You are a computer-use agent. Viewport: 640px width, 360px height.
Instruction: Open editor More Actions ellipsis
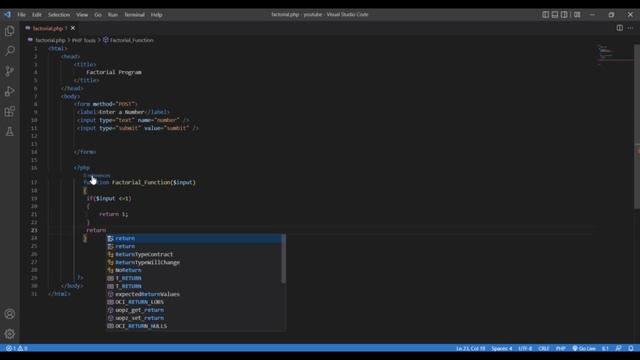point(631,28)
